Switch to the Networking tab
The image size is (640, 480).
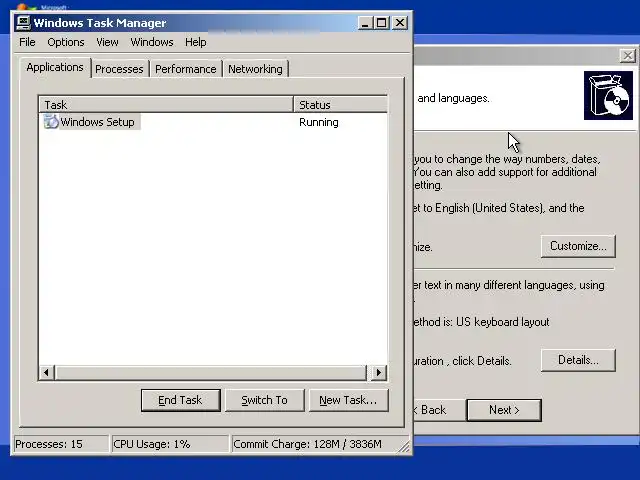coord(255,69)
